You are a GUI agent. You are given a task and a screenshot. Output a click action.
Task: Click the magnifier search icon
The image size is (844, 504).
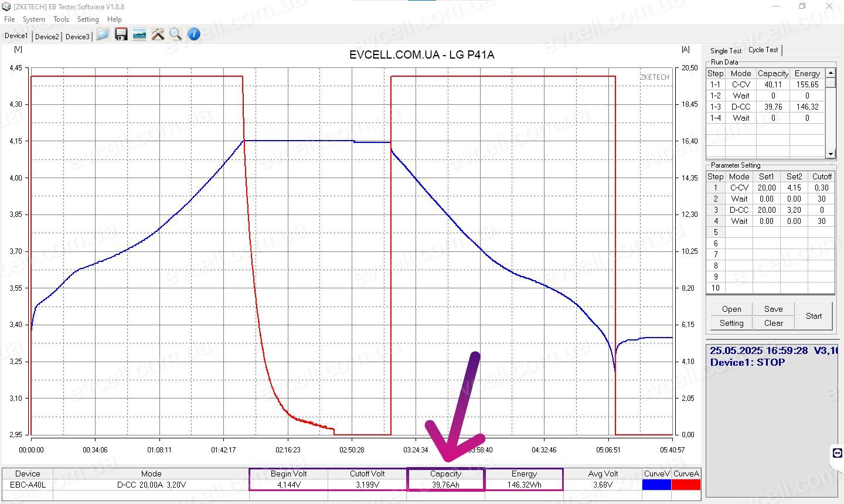[175, 35]
